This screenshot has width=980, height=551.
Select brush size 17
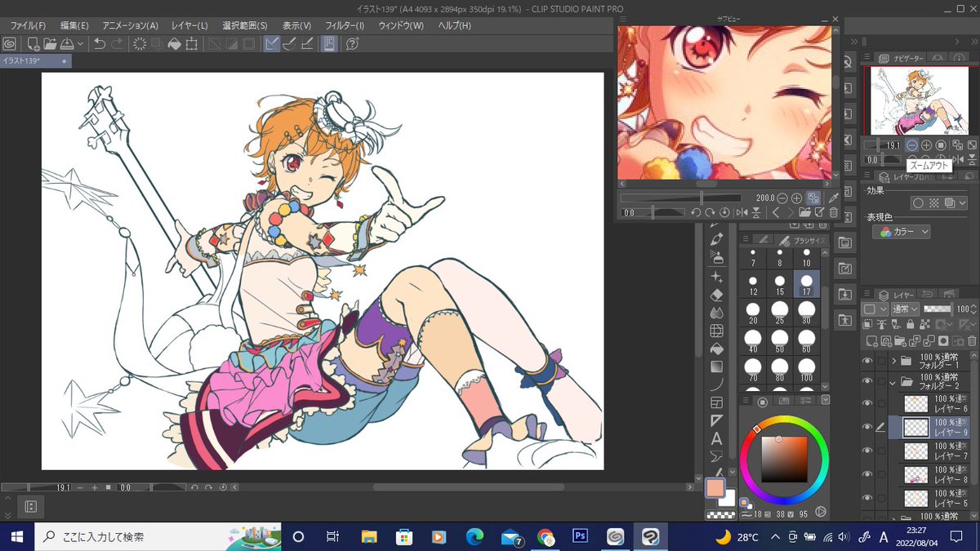point(807,285)
